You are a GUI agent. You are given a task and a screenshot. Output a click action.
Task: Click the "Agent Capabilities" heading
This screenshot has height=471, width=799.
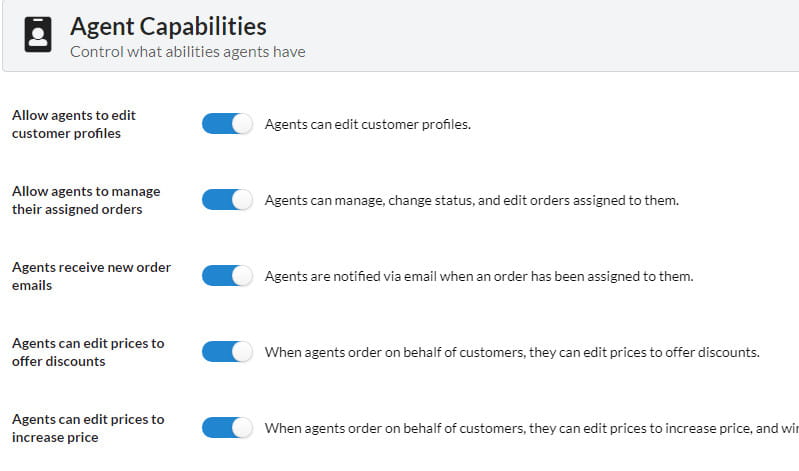[x=168, y=25]
